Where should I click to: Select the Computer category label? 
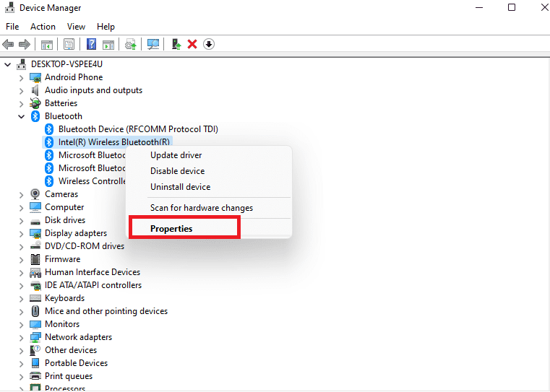point(64,207)
